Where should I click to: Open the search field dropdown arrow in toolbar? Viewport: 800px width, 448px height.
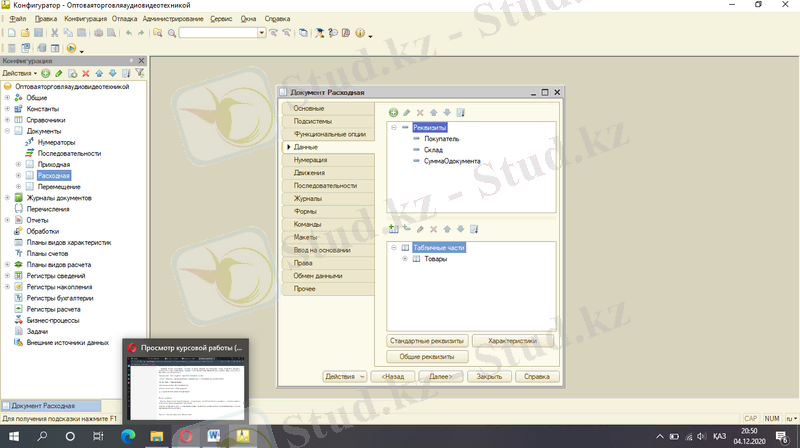coord(262,33)
